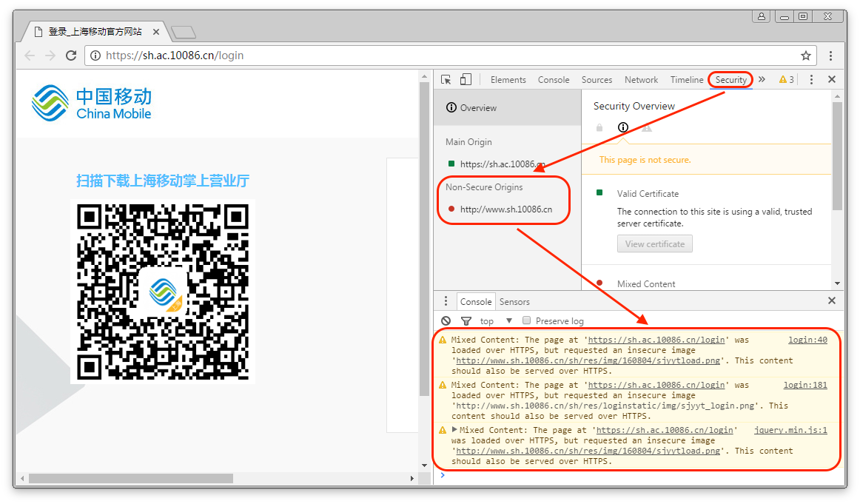Click the page horizontal scrollbar right arrow
The image size is (860, 504).
412,478
